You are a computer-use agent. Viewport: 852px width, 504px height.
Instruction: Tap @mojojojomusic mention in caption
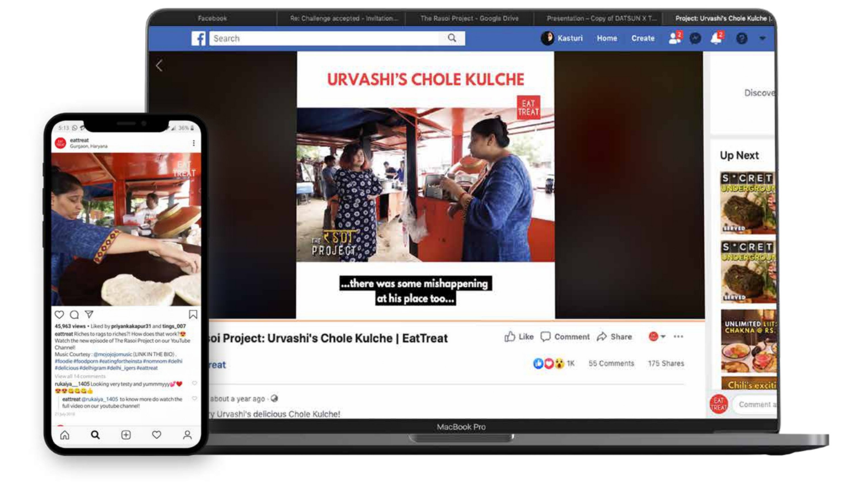[113, 354]
